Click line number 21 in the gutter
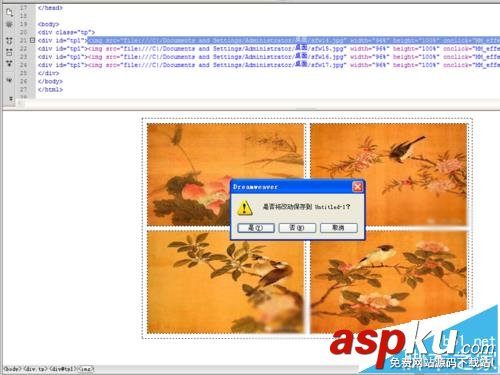 click(23, 40)
